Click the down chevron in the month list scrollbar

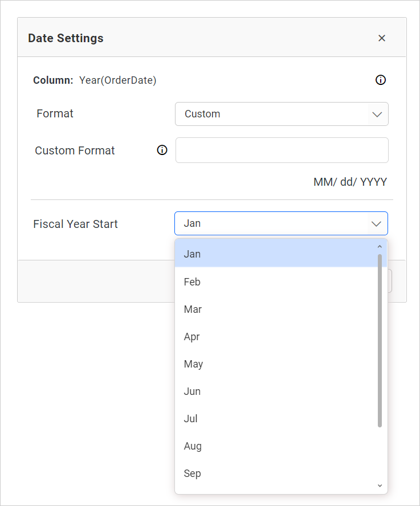click(x=380, y=485)
